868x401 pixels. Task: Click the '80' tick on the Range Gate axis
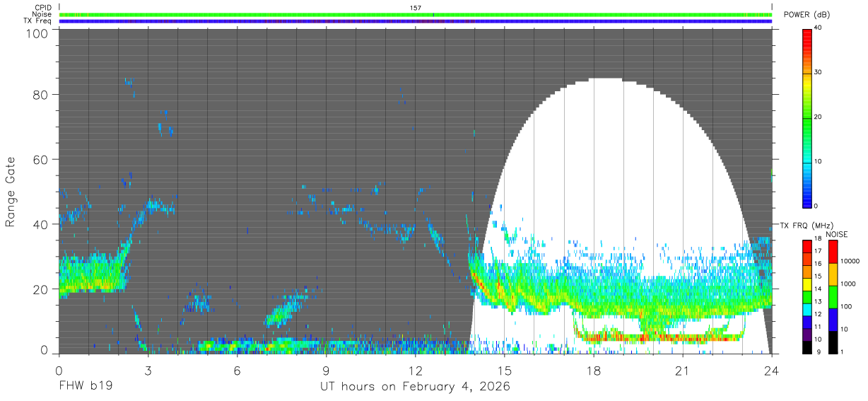click(x=40, y=94)
